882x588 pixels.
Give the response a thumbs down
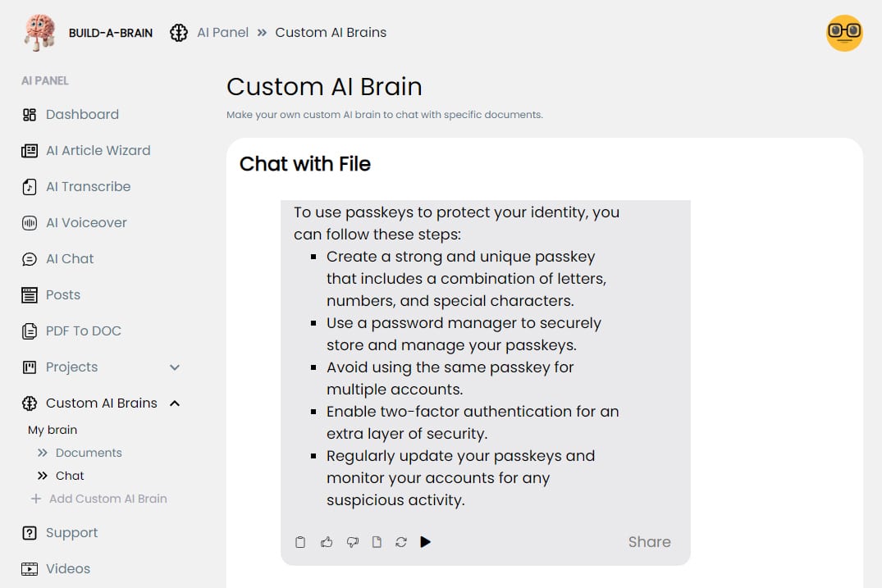pos(352,541)
